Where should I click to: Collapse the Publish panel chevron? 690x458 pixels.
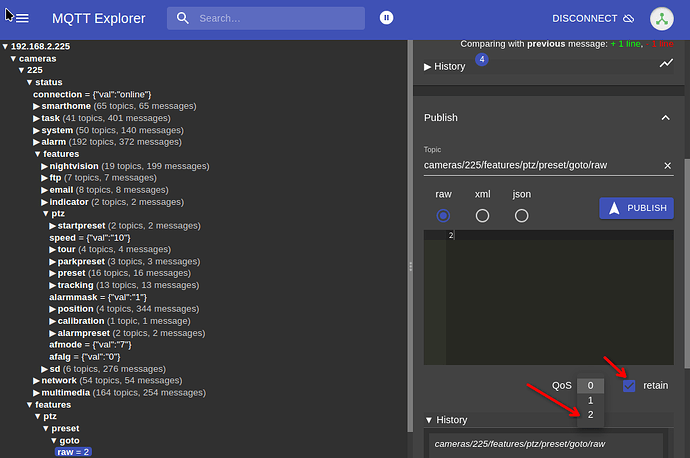coord(665,117)
